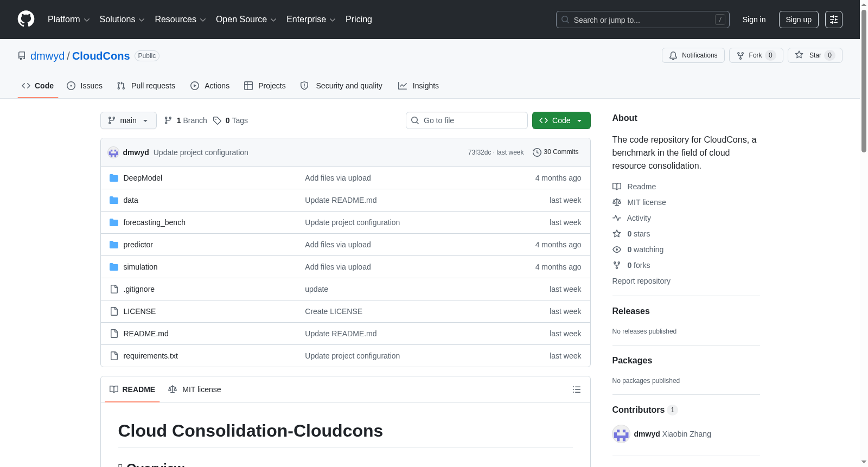Switch to the Pull requests tab
The height and width of the screenshot is (467, 868).
(146, 86)
